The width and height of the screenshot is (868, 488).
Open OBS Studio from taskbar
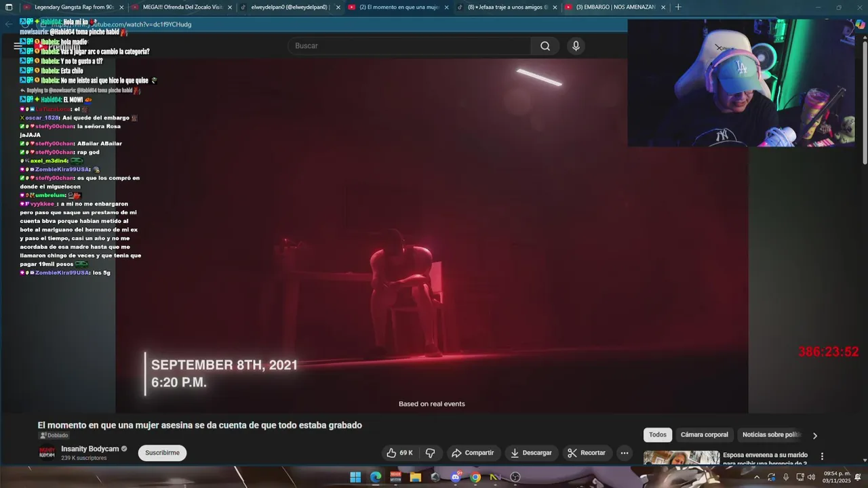point(515,477)
